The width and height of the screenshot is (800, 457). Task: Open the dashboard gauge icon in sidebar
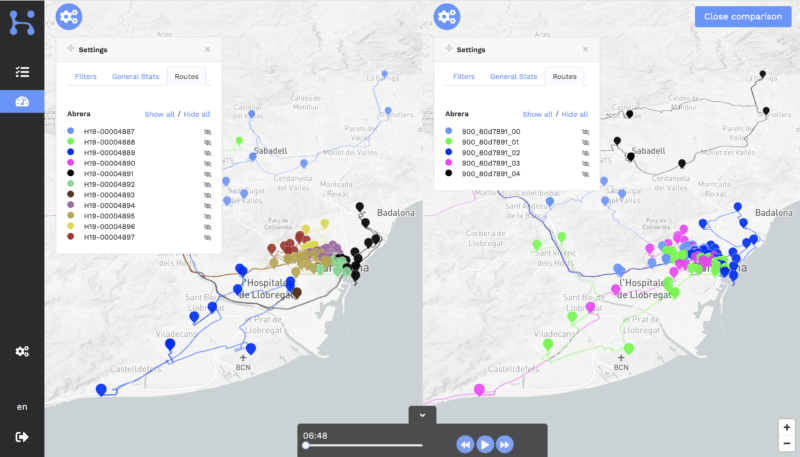22,102
